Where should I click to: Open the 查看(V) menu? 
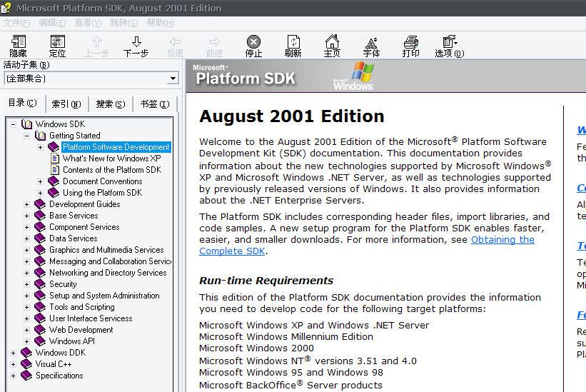click(x=88, y=23)
